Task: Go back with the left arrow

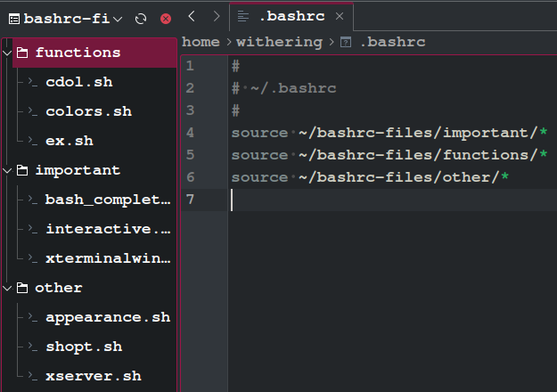Action: [x=192, y=16]
